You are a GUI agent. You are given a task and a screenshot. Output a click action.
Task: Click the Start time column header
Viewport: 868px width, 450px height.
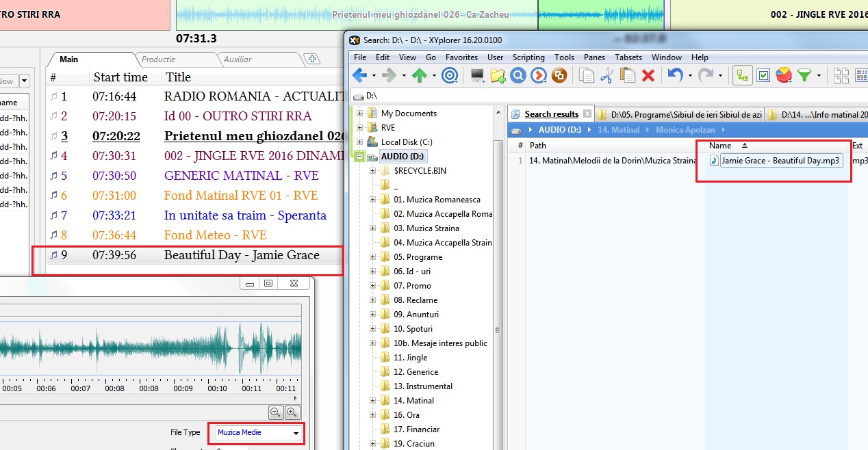click(120, 77)
